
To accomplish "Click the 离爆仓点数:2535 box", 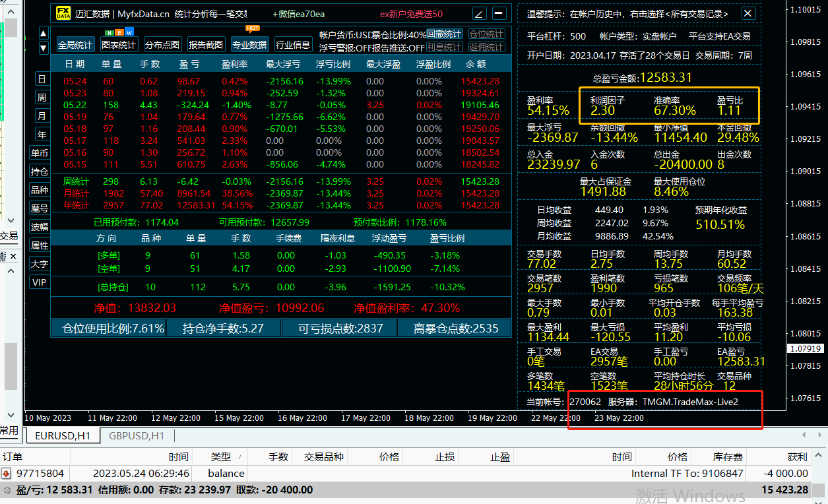I will [x=455, y=328].
